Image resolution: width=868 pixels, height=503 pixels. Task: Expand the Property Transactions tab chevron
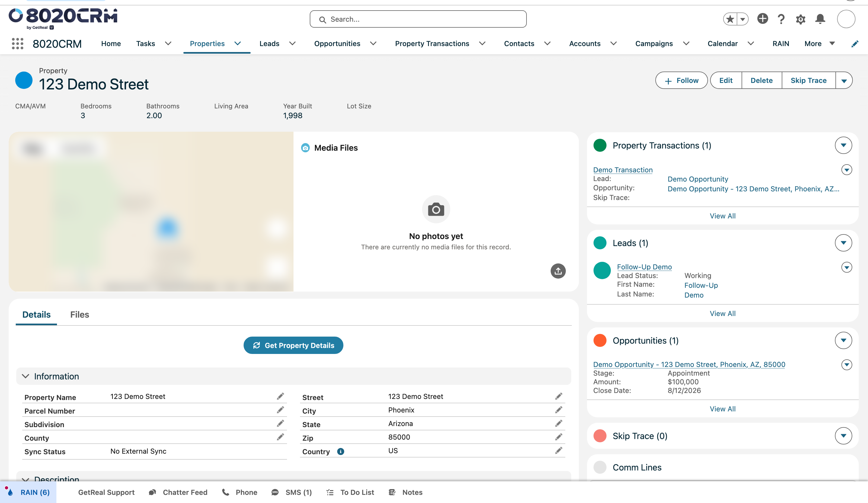(x=482, y=43)
